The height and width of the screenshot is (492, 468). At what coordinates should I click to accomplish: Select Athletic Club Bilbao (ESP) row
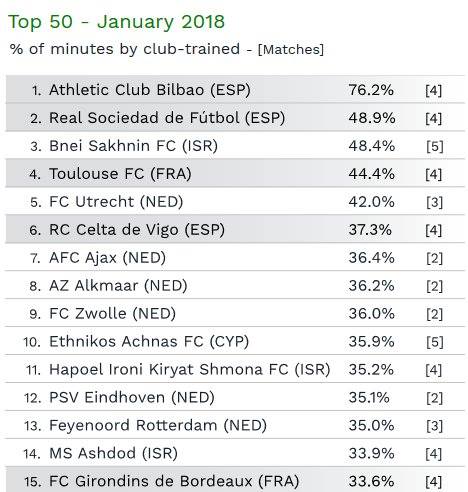click(x=235, y=90)
